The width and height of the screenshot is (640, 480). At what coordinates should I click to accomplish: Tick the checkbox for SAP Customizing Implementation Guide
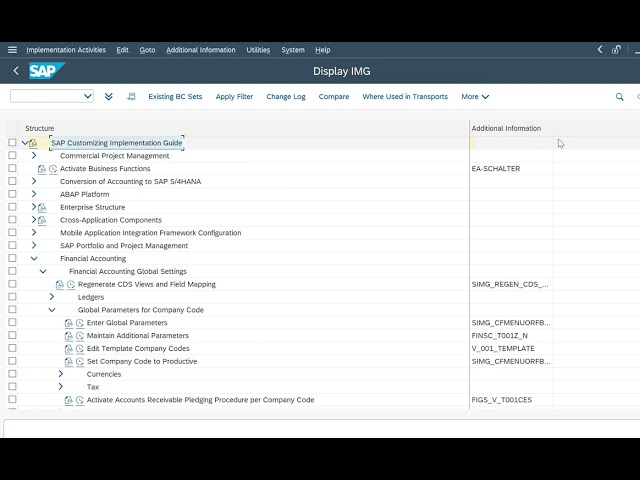(x=12, y=142)
